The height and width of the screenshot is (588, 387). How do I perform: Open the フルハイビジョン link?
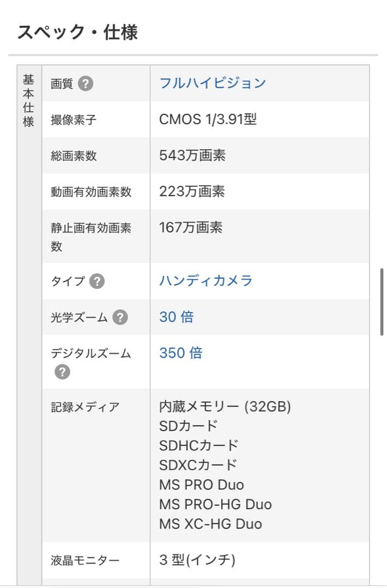(x=213, y=83)
